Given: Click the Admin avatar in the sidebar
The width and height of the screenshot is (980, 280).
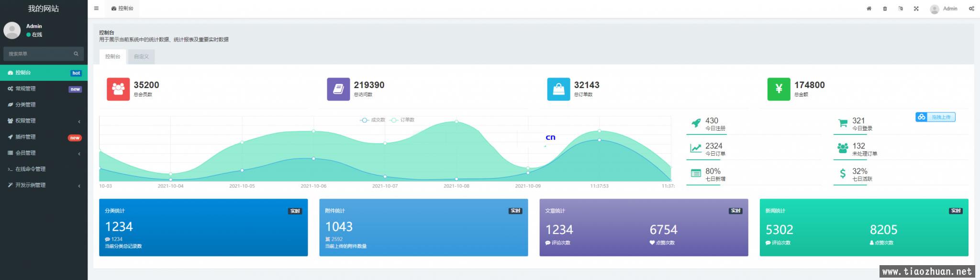Looking at the screenshot, I should (x=12, y=30).
